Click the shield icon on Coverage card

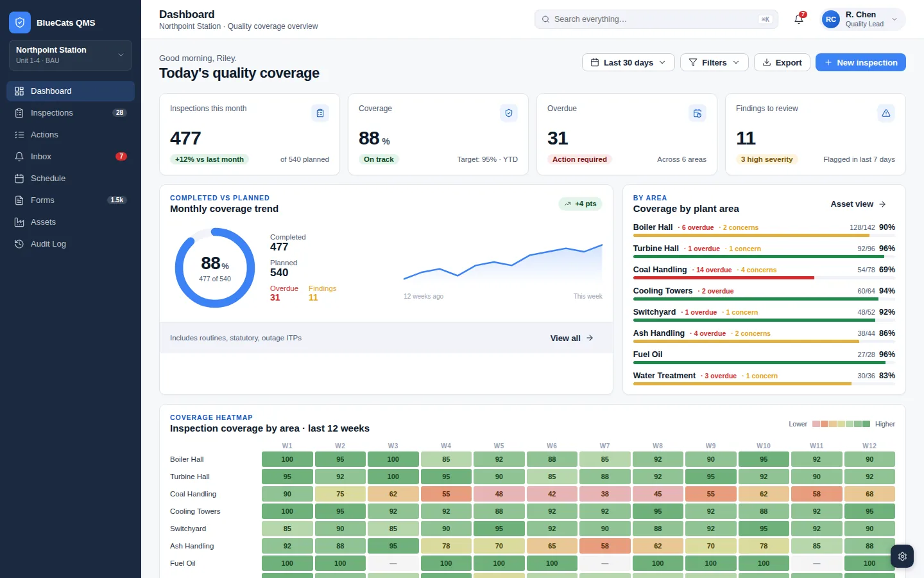[x=509, y=113]
